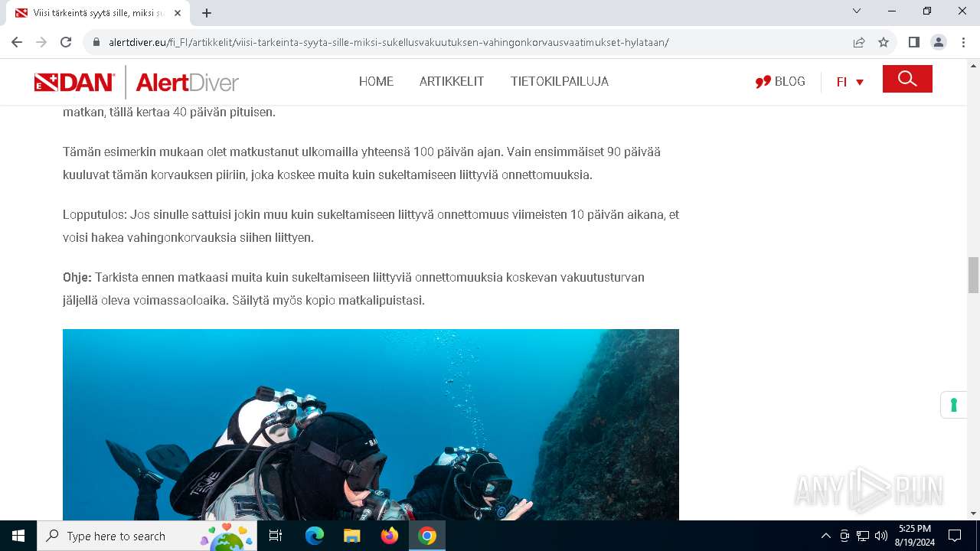
Task: Open a new tab with the plus button
Action: tap(206, 13)
